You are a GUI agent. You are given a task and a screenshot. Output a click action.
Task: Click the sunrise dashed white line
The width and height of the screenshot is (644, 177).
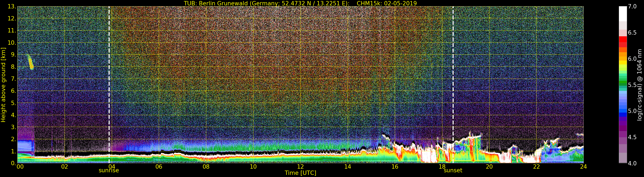pyautogui.click(x=109, y=85)
